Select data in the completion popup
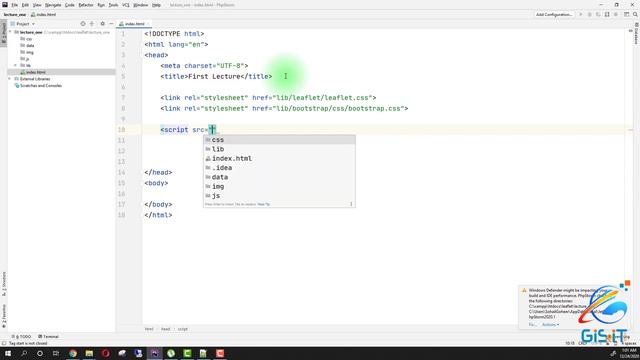This screenshot has width=640, height=360. 279,178
